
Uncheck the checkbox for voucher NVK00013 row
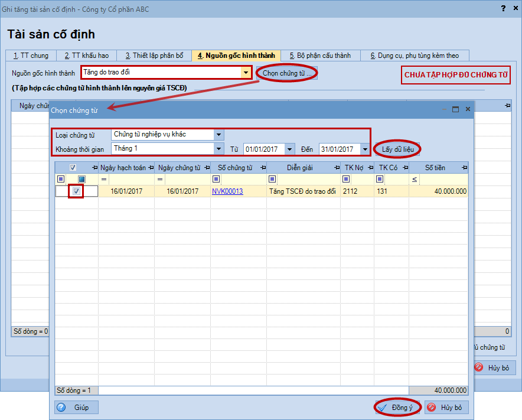point(76,191)
